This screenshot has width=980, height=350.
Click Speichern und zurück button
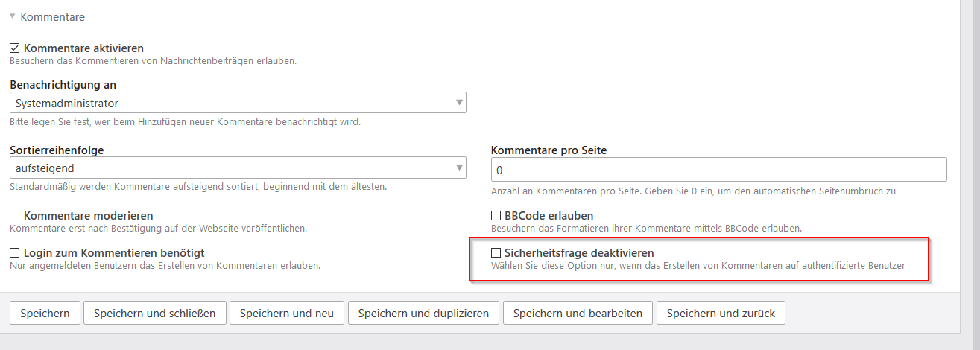pyautogui.click(x=721, y=314)
